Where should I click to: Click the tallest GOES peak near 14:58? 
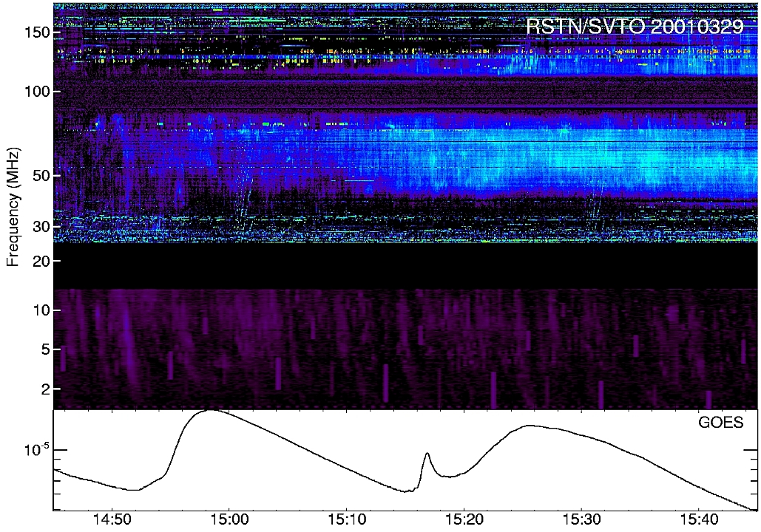pos(211,411)
